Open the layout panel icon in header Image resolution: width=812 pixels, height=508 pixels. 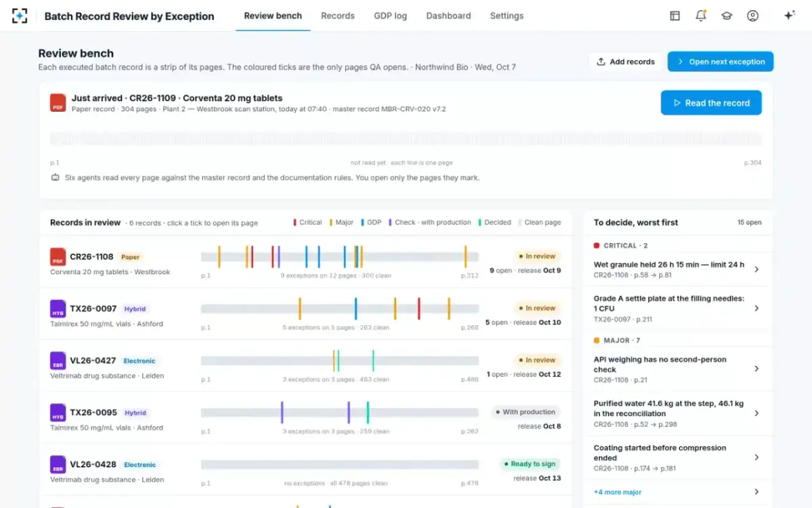tap(675, 16)
